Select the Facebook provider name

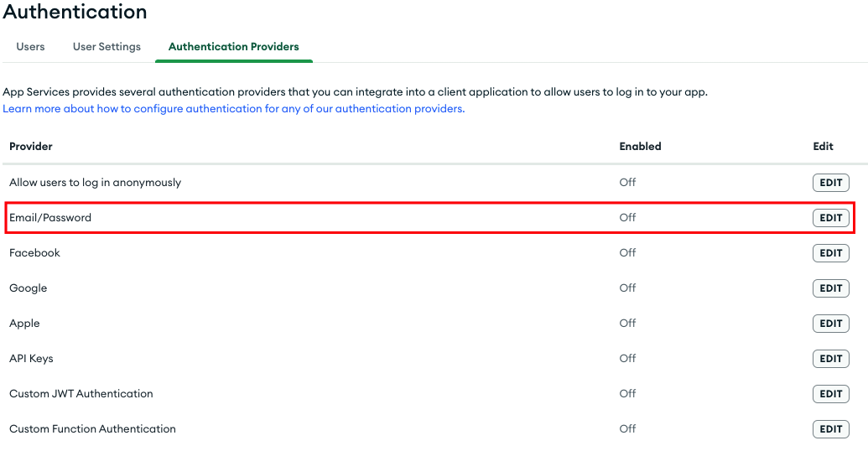coord(34,253)
